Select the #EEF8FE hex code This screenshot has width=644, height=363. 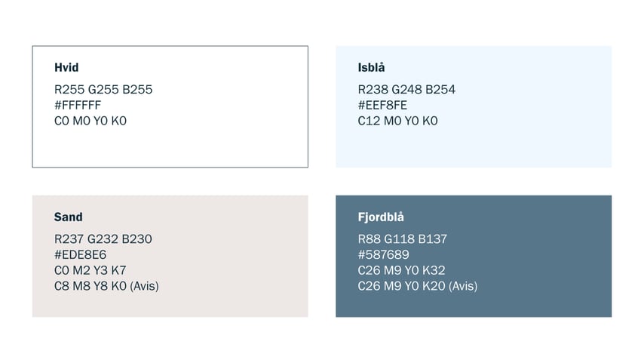(x=382, y=105)
